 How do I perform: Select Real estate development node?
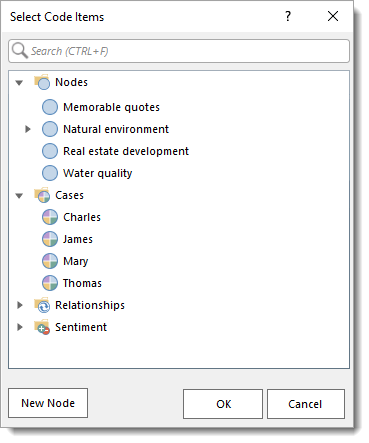click(x=126, y=151)
